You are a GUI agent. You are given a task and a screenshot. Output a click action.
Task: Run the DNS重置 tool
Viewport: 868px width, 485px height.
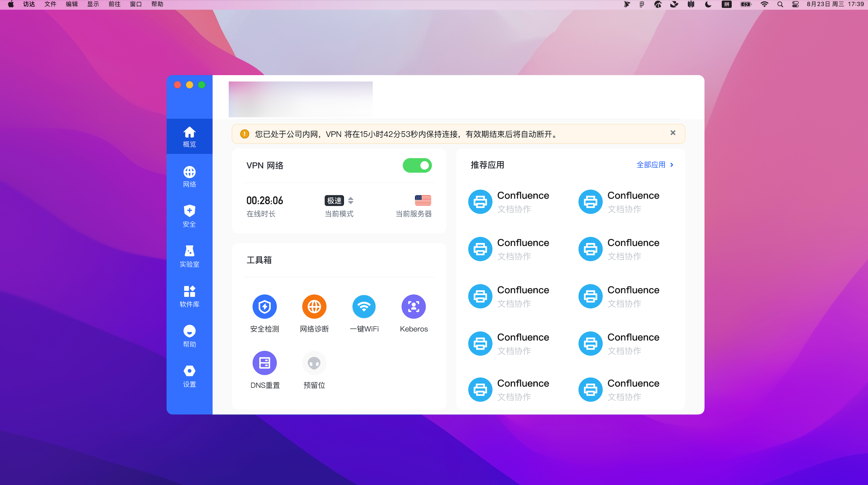pos(265,363)
